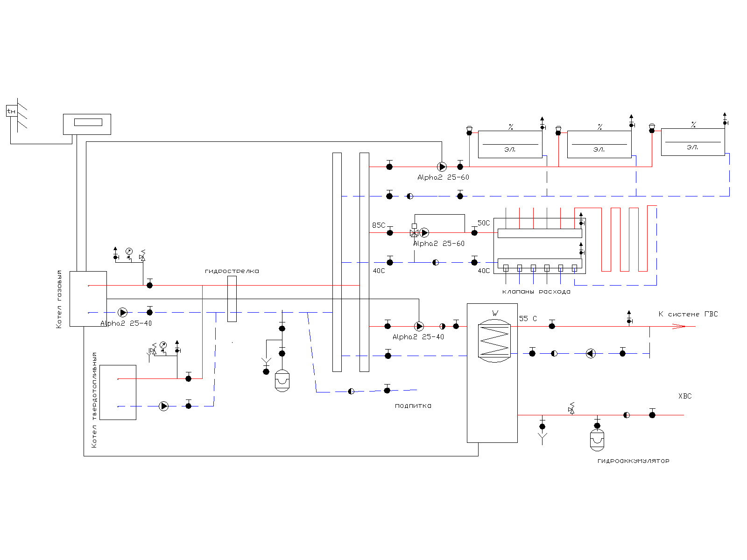This screenshot has width=747, height=560.
Task: Click the drain funnel beside the expansion tank
Action: [x=266, y=361]
